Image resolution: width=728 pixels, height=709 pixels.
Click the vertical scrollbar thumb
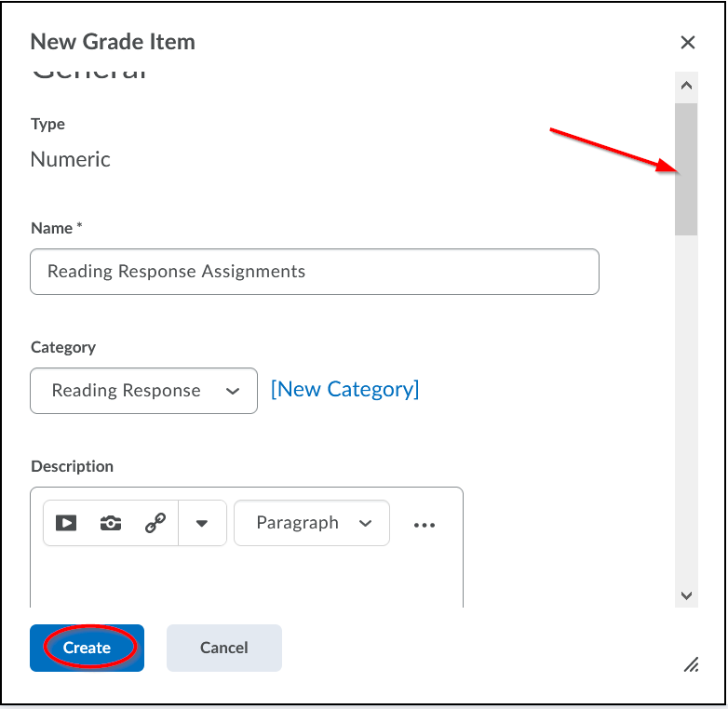point(687,167)
